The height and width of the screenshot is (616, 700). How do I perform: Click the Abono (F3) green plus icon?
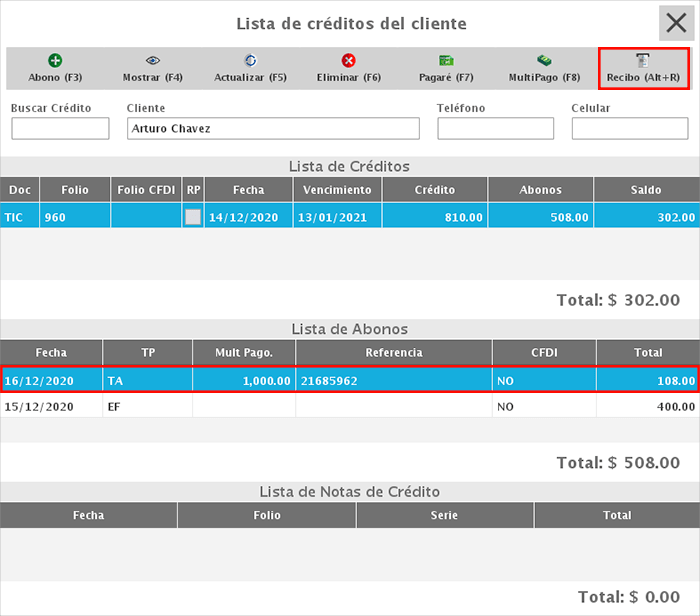pos(56,61)
